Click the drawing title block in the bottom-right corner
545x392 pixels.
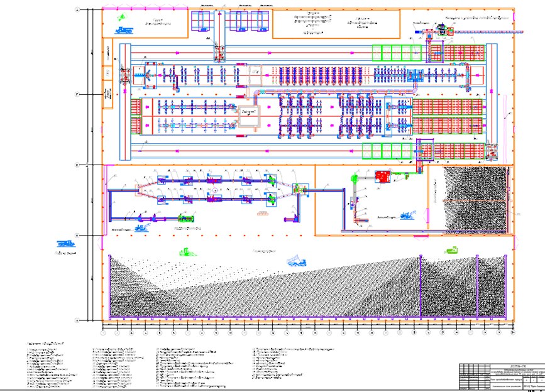pyautogui.click(x=502, y=378)
